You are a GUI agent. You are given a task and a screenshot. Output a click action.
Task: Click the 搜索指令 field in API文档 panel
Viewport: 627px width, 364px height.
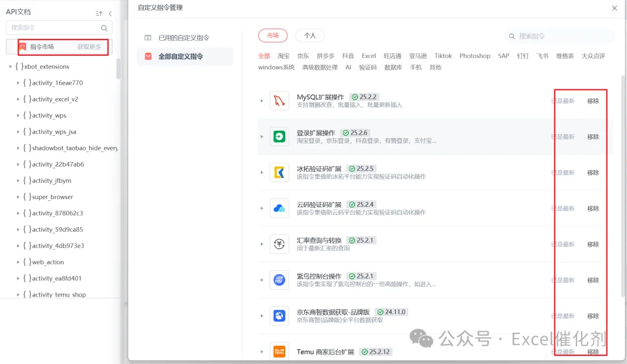(x=59, y=28)
